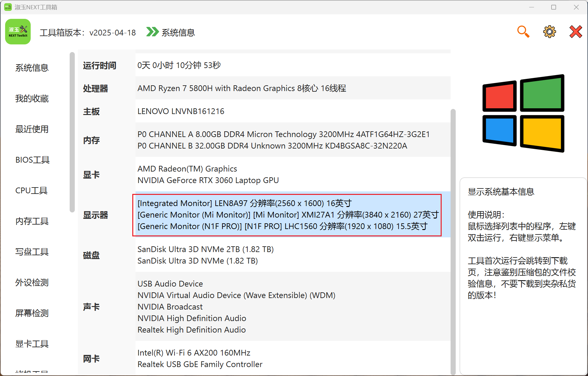Click the colorful Windows logo image
The height and width of the screenshot is (376, 588).
523,113
